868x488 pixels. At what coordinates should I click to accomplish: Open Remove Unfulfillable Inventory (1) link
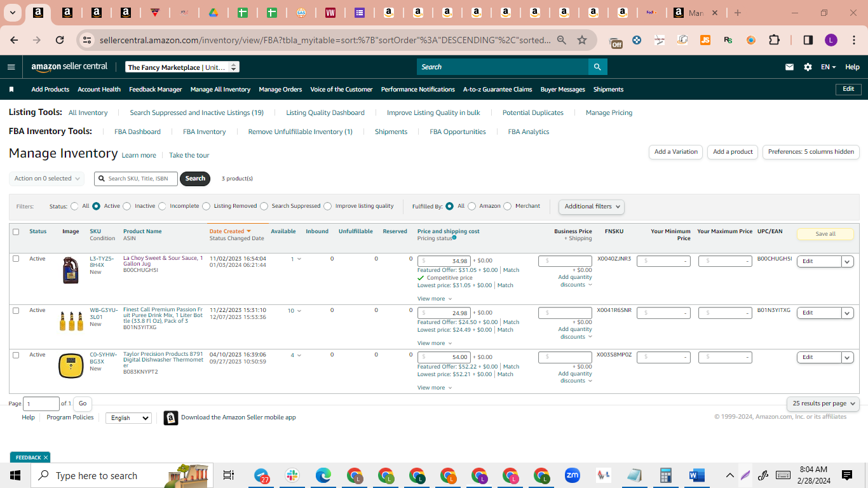301,132
